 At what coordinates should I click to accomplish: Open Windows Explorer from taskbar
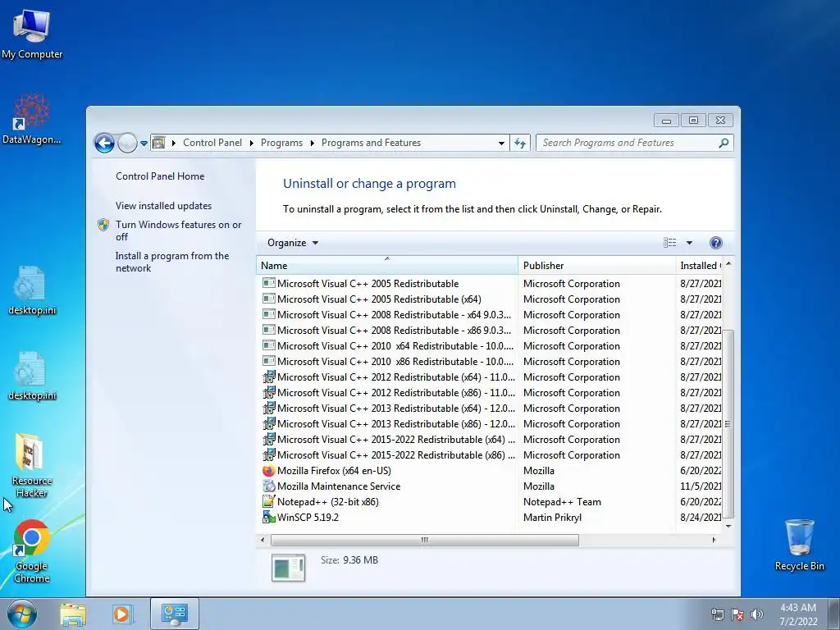pyautogui.click(x=73, y=614)
